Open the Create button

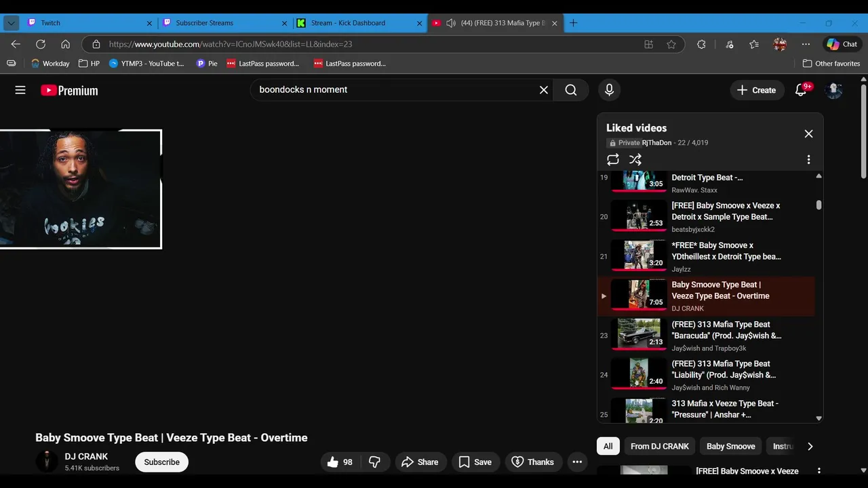coord(756,90)
